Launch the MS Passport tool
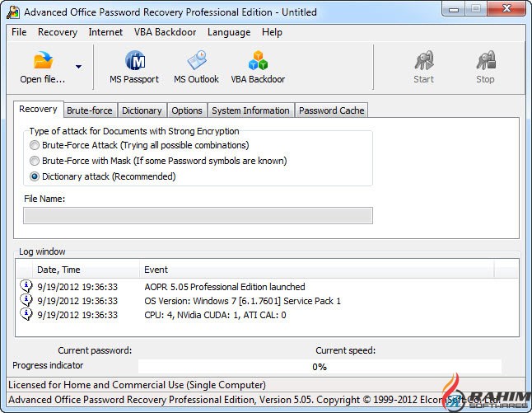This screenshot has height=413, width=532. (134, 68)
